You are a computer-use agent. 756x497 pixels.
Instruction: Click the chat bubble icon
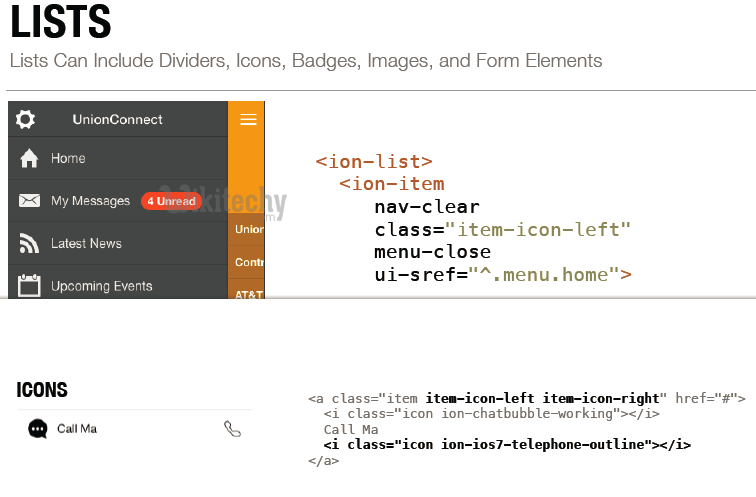[x=38, y=429]
